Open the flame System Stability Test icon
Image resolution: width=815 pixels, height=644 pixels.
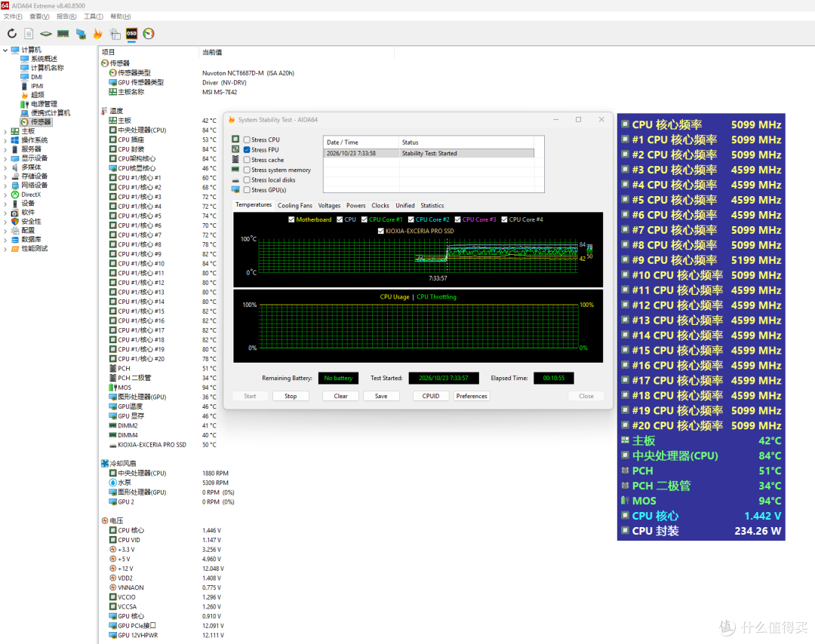(x=97, y=34)
